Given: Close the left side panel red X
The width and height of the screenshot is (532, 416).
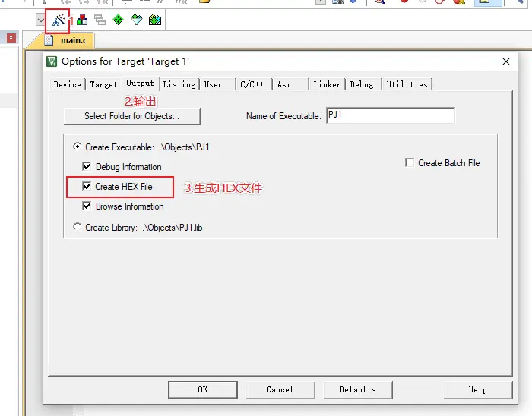Looking at the screenshot, I should [11, 38].
